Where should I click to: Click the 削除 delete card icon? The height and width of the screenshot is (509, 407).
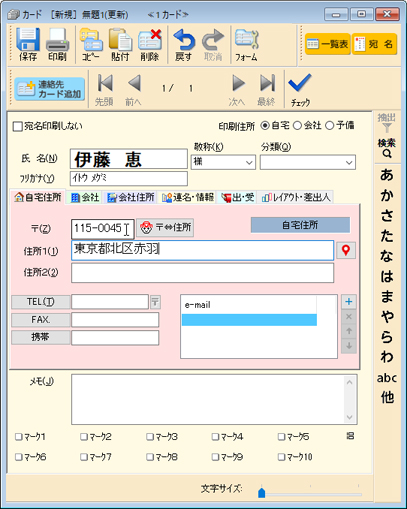tap(150, 40)
